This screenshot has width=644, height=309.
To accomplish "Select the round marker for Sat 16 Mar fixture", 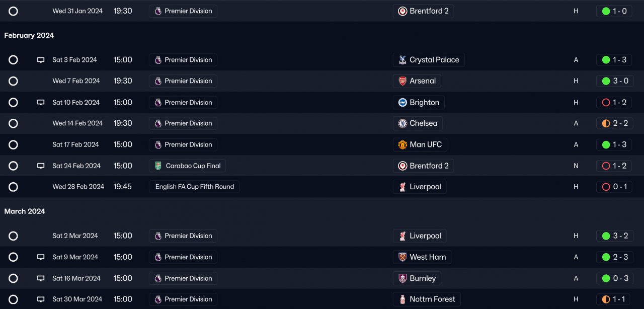I will pyautogui.click(x=13, y=278).
